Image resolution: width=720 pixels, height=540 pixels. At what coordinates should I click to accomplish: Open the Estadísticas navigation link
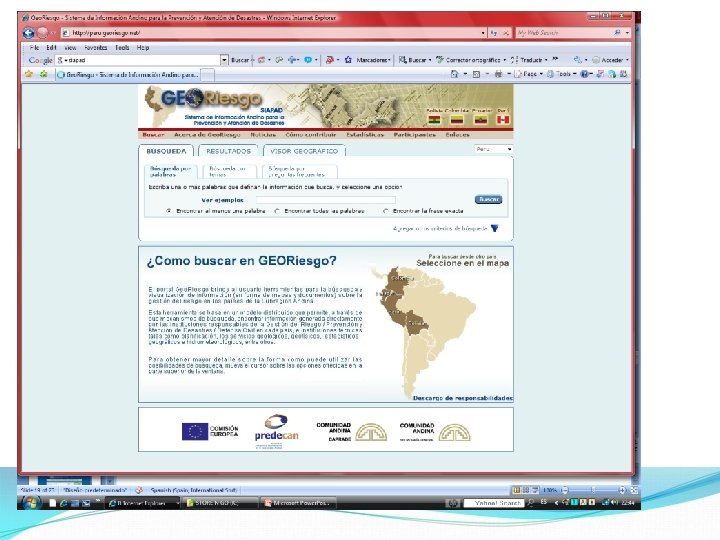coord(365,135)
